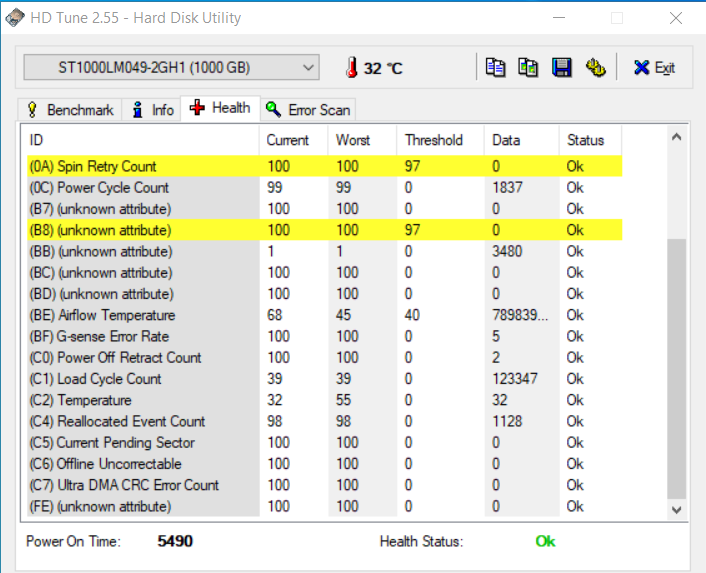Select the highlighted (B8) unknown attribute row
Screen dimensions: 706x573
click(325, 230)
